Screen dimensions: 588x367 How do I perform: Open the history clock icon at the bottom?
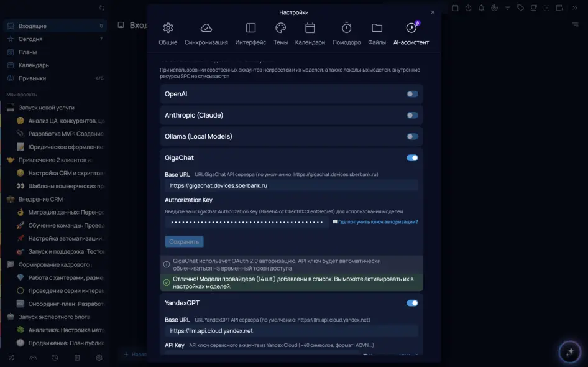pyautogui.click(x=55, y=358)
